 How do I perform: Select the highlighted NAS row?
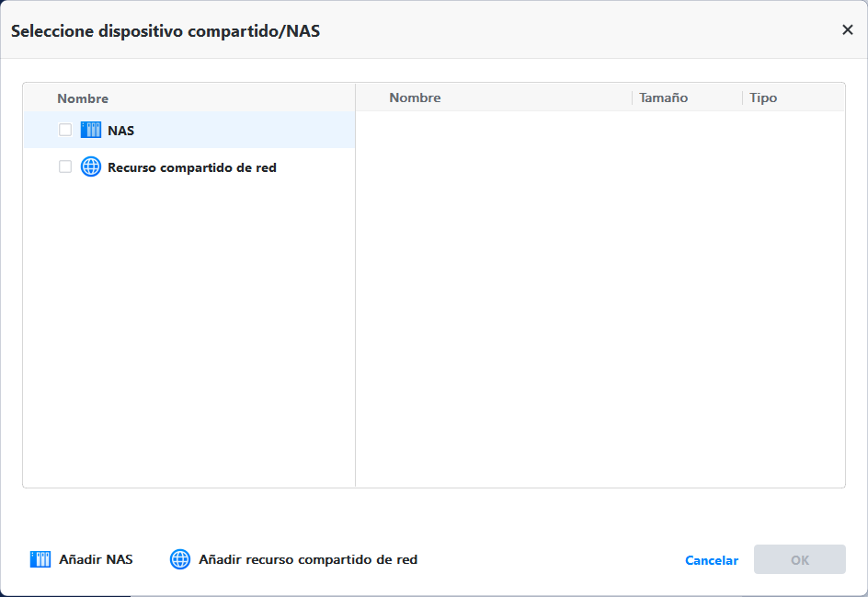coord(120,130)
